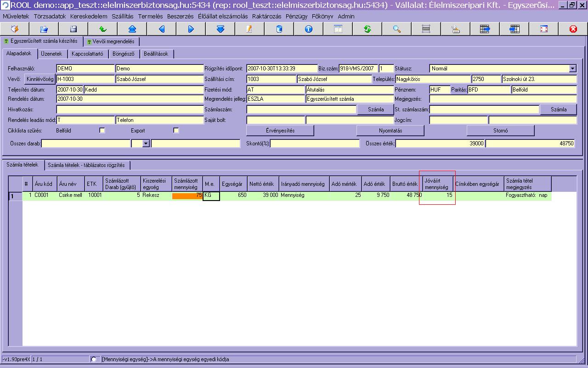Screen dimensions: 588x368
Task: Open the folder icon in the toolbar
Action: point(44,29)
